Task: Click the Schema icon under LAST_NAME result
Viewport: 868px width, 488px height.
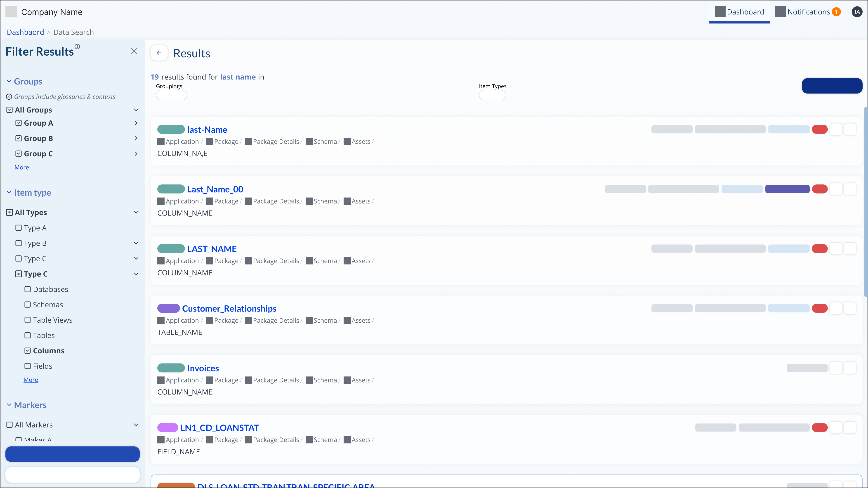Action: tap(309, 261)
